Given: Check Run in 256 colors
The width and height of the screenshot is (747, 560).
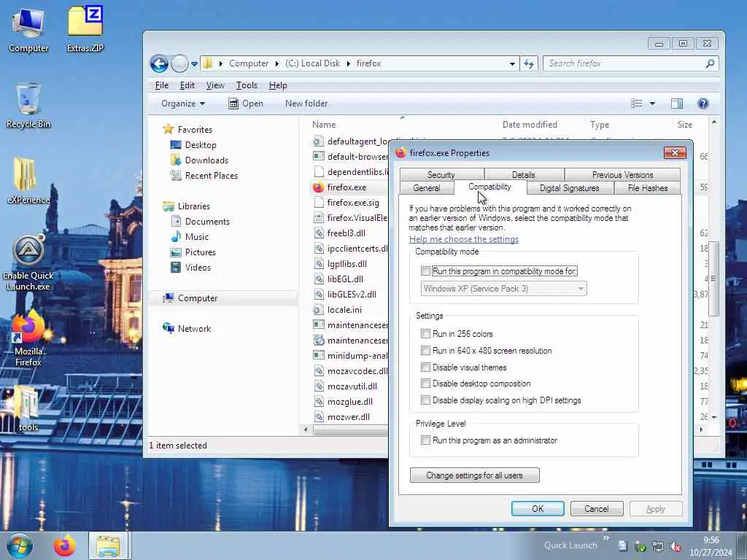Looking at the screenshot, I should tap(425, 334).
